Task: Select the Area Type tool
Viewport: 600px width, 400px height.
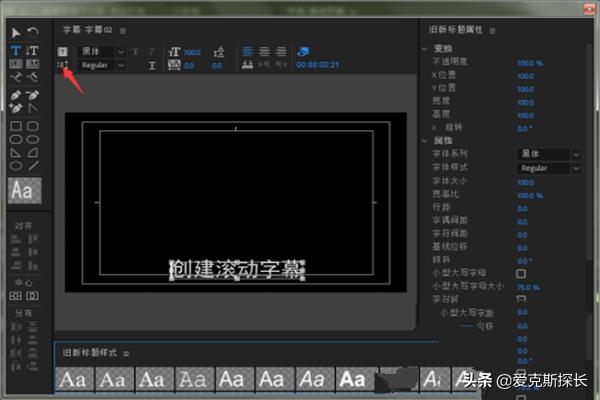Action: click(x=16, y=64)
